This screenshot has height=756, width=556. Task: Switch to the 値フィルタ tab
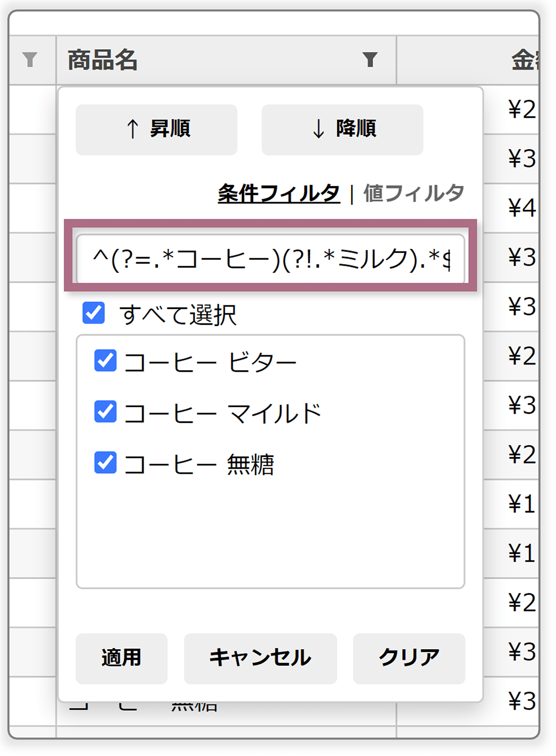point(413,192)
